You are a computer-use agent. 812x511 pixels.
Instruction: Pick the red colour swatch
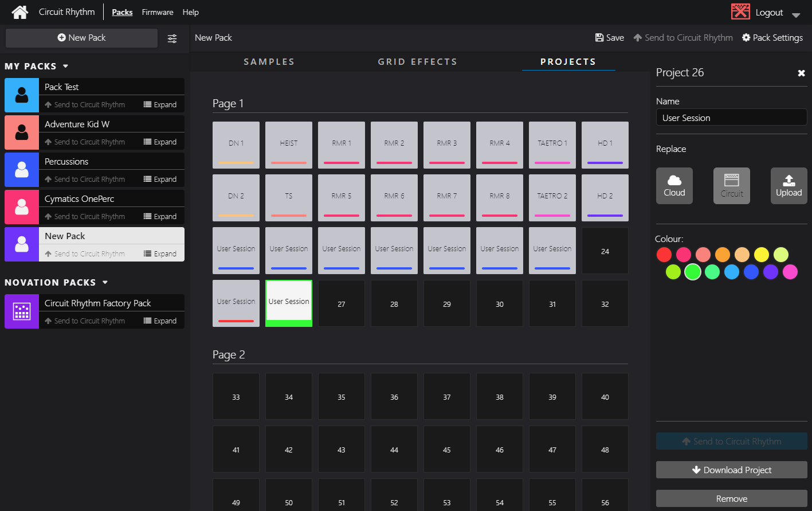click(664, 255)
